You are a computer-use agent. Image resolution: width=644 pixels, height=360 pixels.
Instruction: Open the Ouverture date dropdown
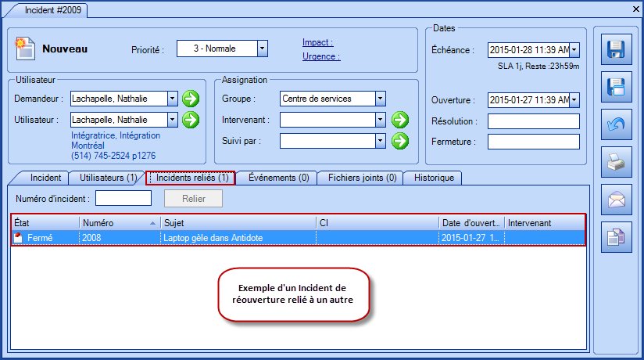pos(574,99)
